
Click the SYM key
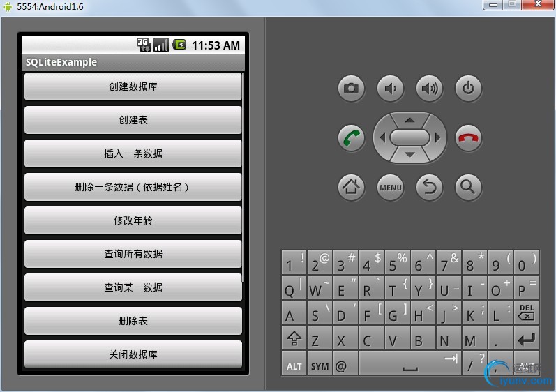point(320,363)
